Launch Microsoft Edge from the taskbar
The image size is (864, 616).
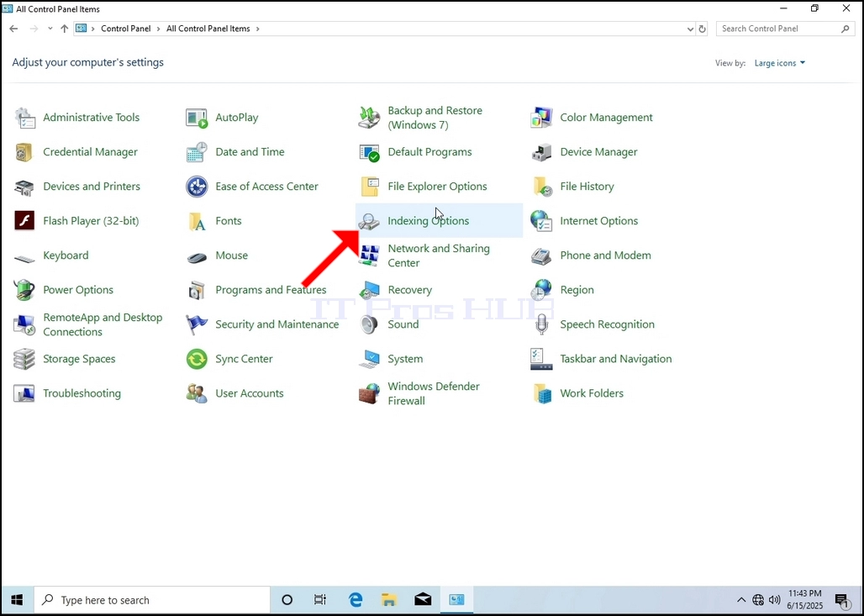click(356, 600)
